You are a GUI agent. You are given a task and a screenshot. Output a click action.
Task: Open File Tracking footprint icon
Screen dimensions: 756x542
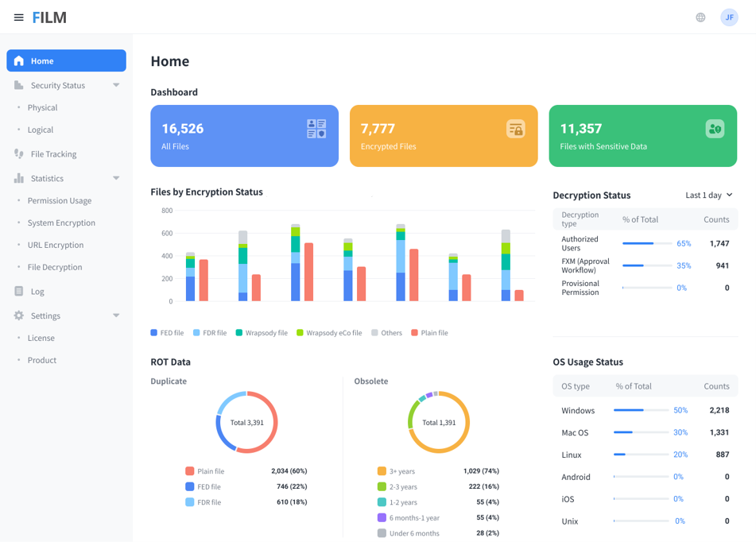click(x=19, y=154)
